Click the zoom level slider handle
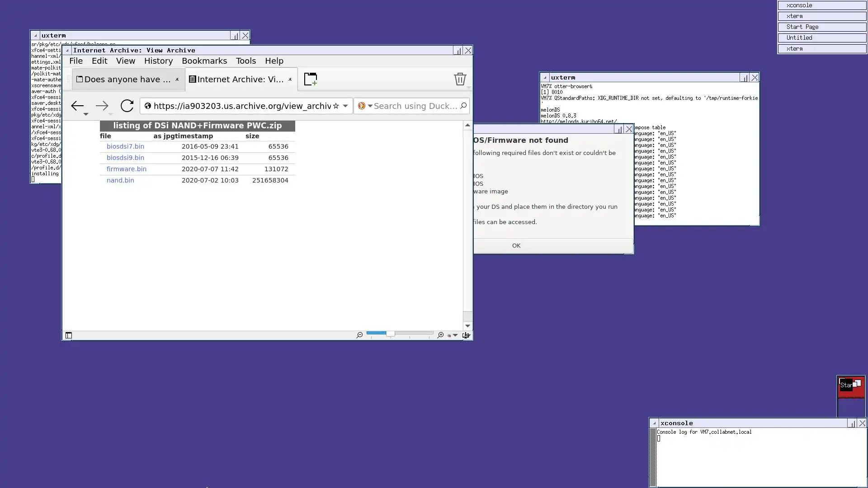 pyautogui.click(x=390, y=333)
